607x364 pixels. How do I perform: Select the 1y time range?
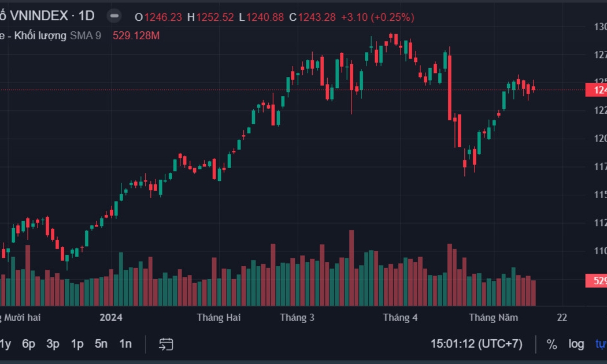[5, 344]
